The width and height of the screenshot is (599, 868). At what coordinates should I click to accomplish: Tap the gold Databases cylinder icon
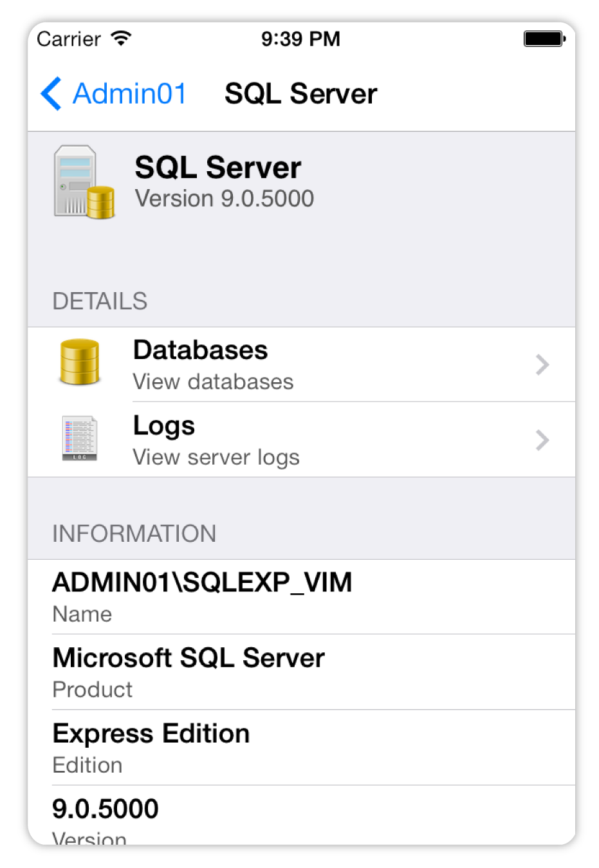tap(79, 362)
